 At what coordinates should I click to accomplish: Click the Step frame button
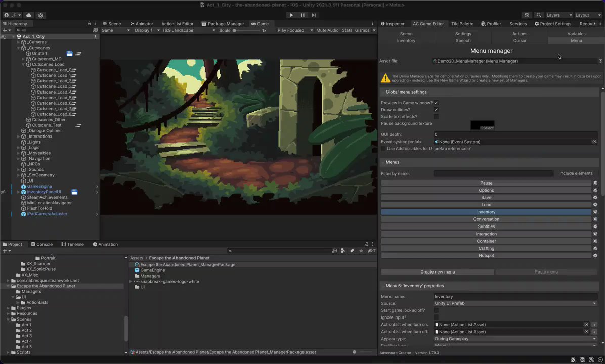314,15
